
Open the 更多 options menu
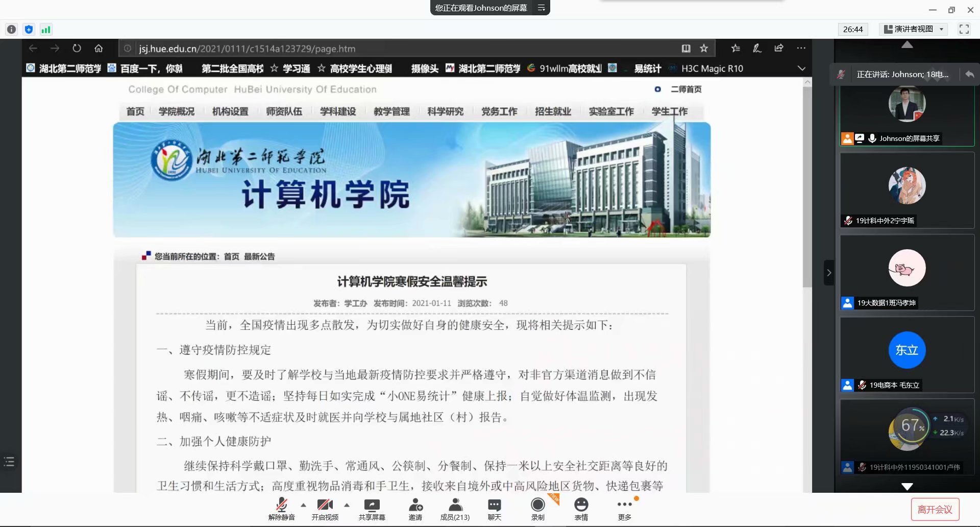(x=624, y=509)
